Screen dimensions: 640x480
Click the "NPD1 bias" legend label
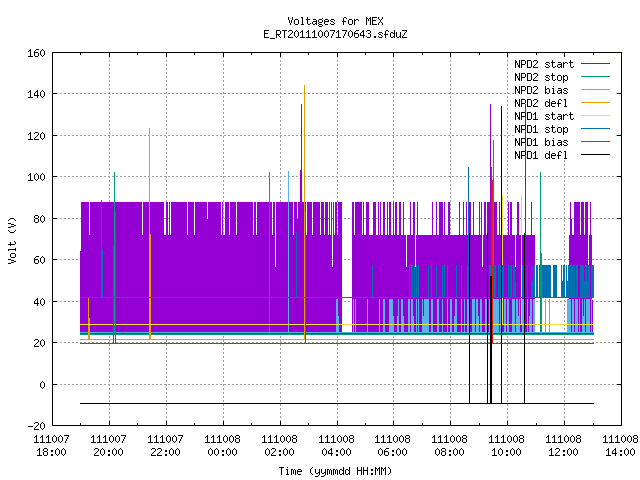pyautogui.click(x=541, y=142)
